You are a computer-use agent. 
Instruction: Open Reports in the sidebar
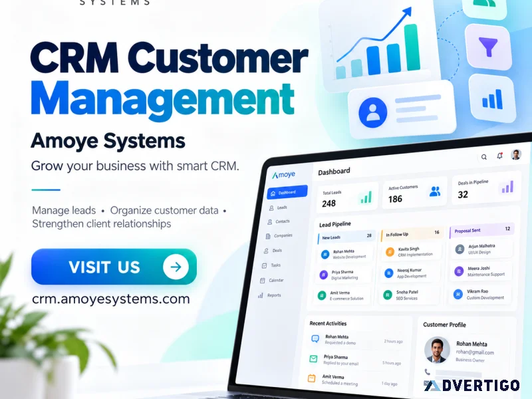[x=269, y=295]
